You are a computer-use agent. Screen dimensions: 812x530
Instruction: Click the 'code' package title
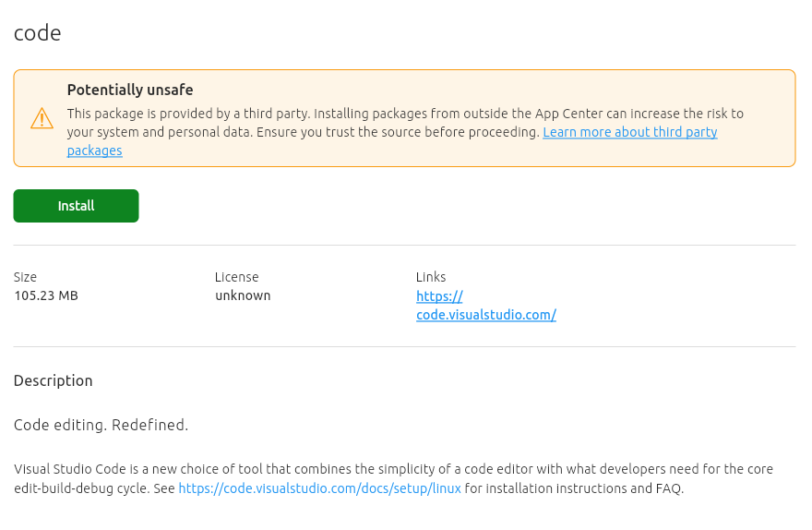[37, 32]
